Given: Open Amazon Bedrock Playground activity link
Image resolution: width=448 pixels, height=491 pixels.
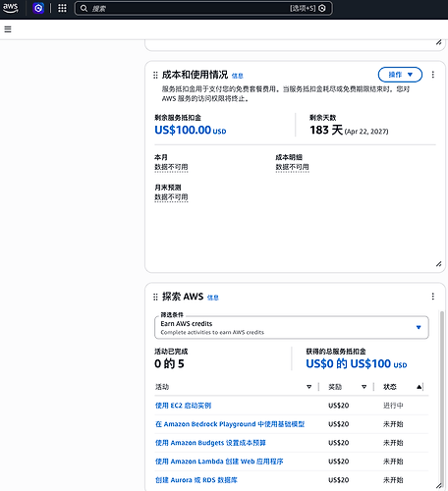Looking at the screenshot, I should 230,424.
